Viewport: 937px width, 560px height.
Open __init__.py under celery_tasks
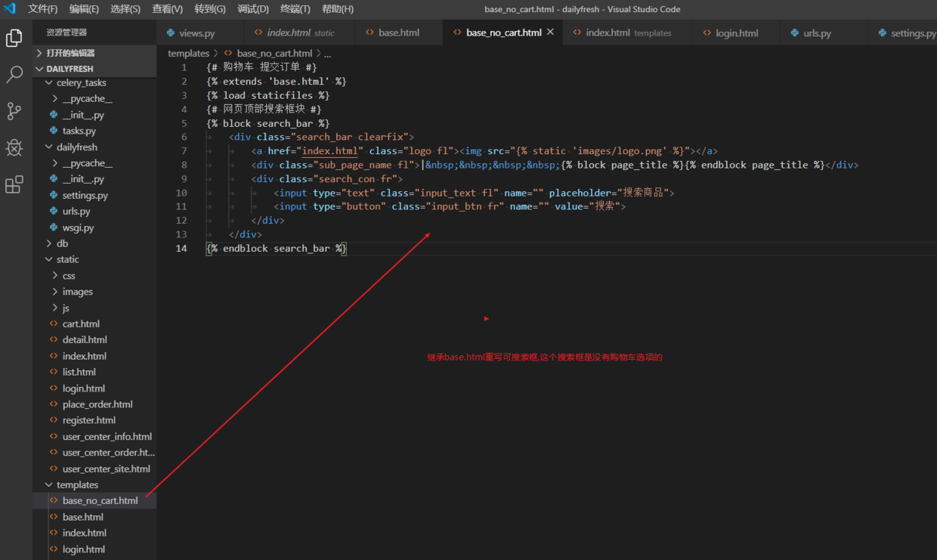[94, 115]
